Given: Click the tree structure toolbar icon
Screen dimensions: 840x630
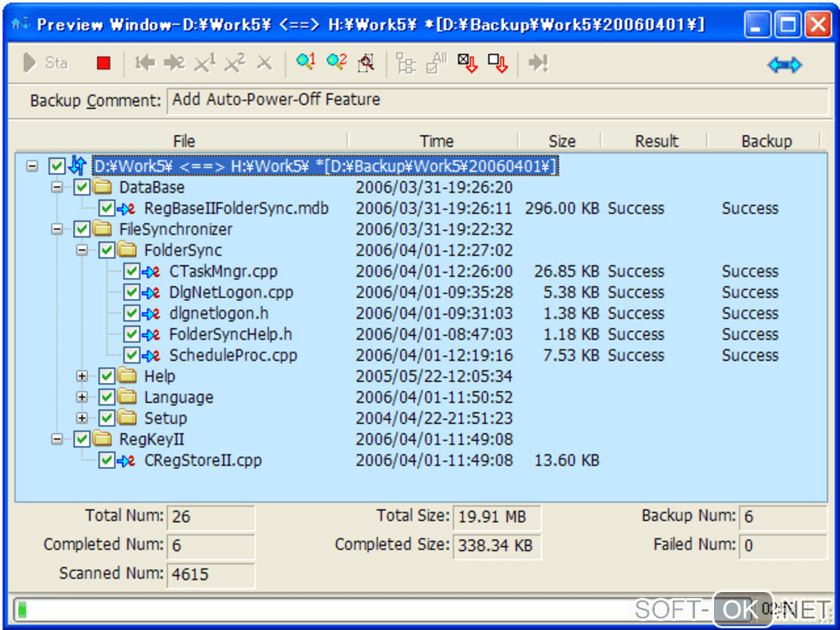Looking at the screenshot, I should coord(405,63).
